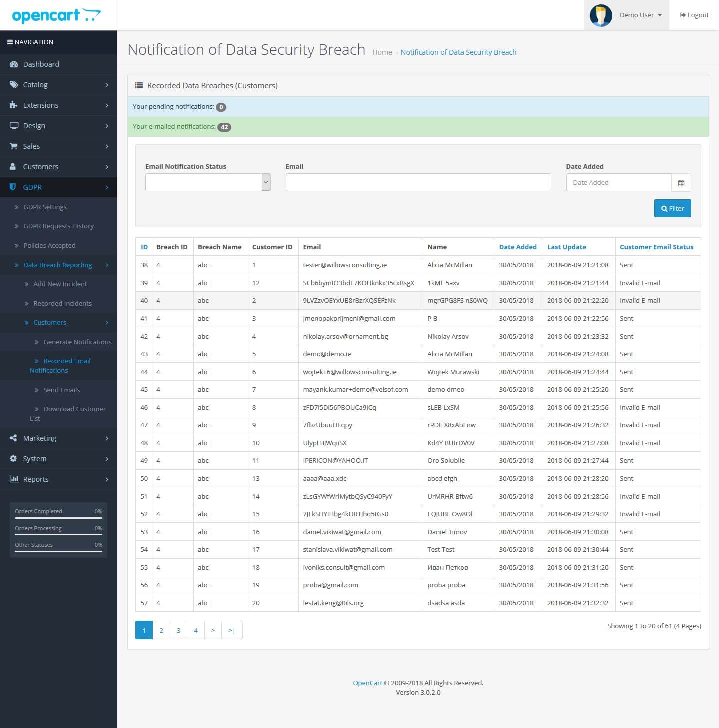This screenshot has height=728, width=719.
Task: Expand the Reports menu chevron
Action: (x=107, y=480)
